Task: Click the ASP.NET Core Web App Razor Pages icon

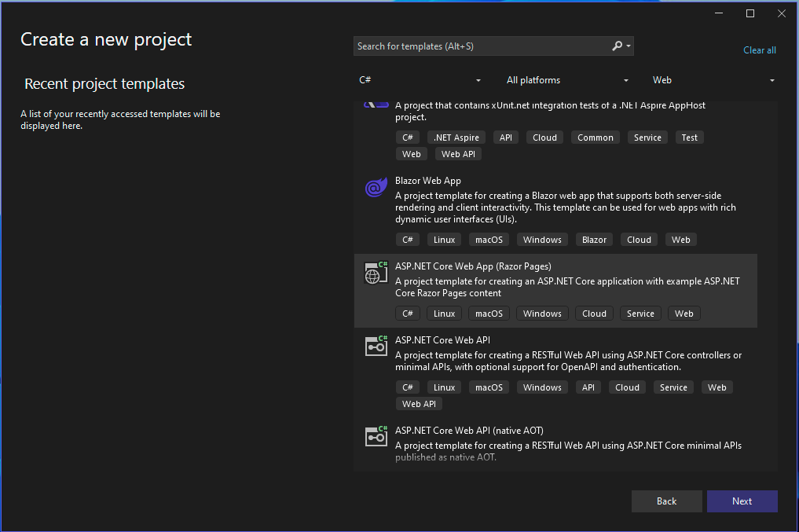Action: click(x=376, y=273)
